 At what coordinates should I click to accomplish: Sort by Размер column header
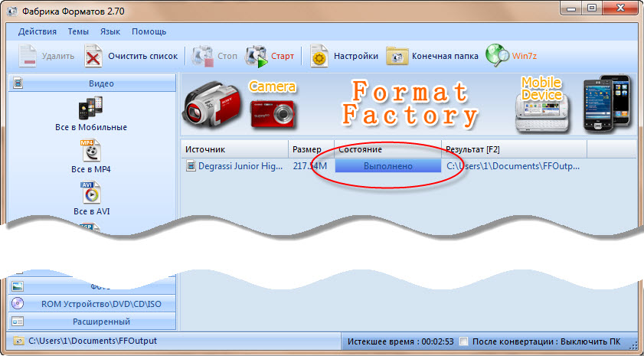click(312, 149)
